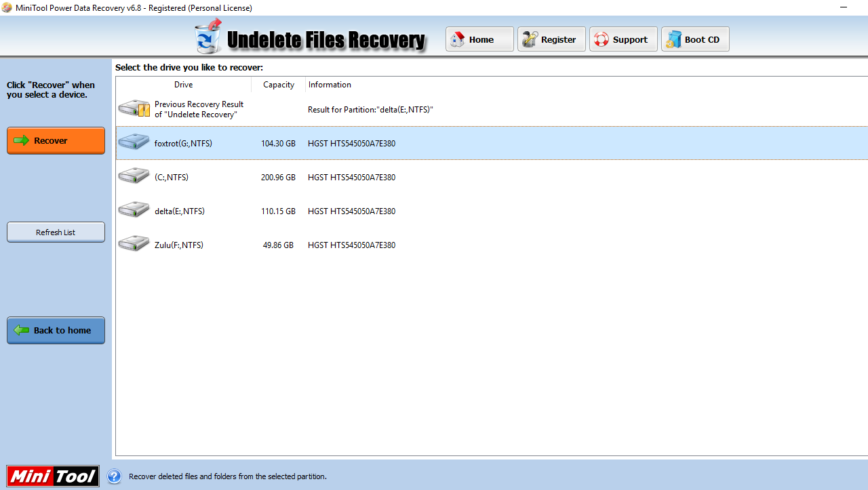Select the Previous Recovery Result entry text
The image size is (868, 490).
coord(199,110)
